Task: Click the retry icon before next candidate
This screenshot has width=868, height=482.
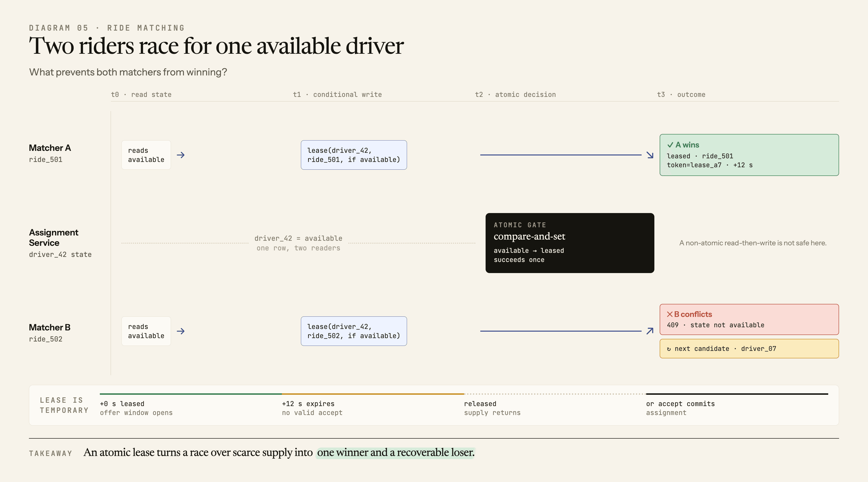Action: tap(669, 349)
